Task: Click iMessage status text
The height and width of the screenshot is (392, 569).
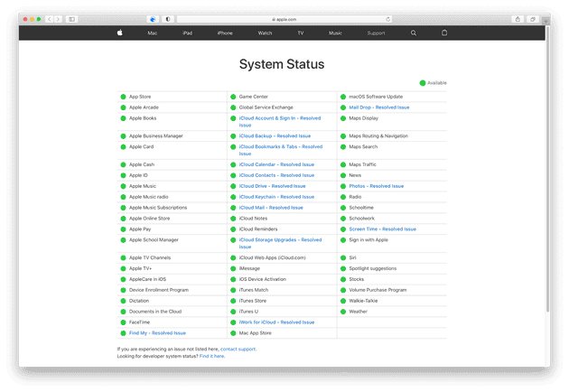Action: (x=249, y=268)
